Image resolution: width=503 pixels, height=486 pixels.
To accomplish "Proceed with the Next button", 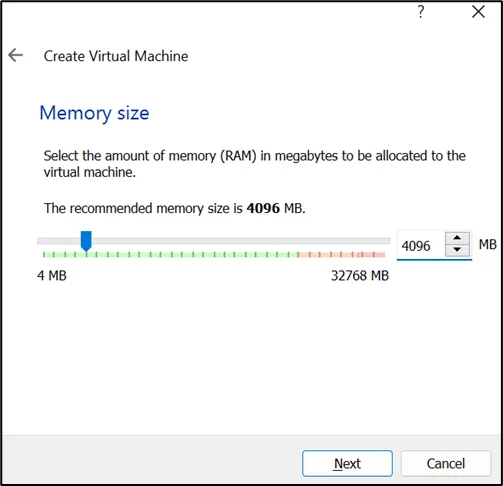I will coord(347,463).
